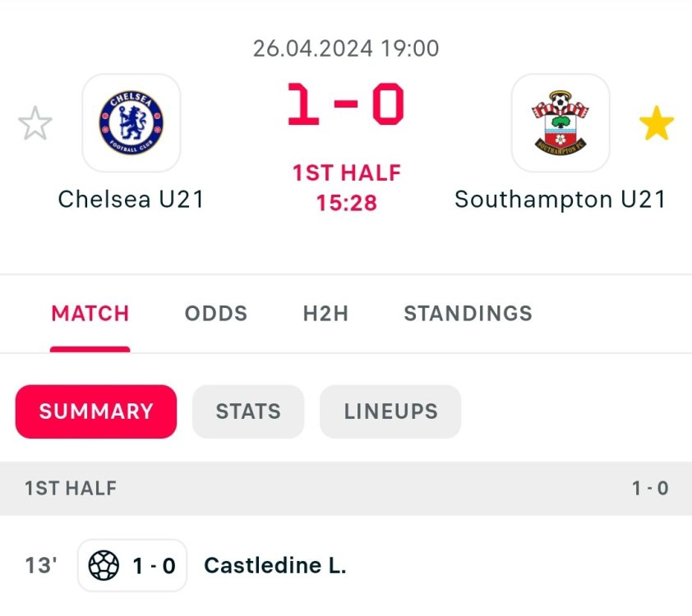Unfavorite Southampton U21 via the yellow star
The height and width of the screenshot is (616, 692).
[x=656, y=124]
